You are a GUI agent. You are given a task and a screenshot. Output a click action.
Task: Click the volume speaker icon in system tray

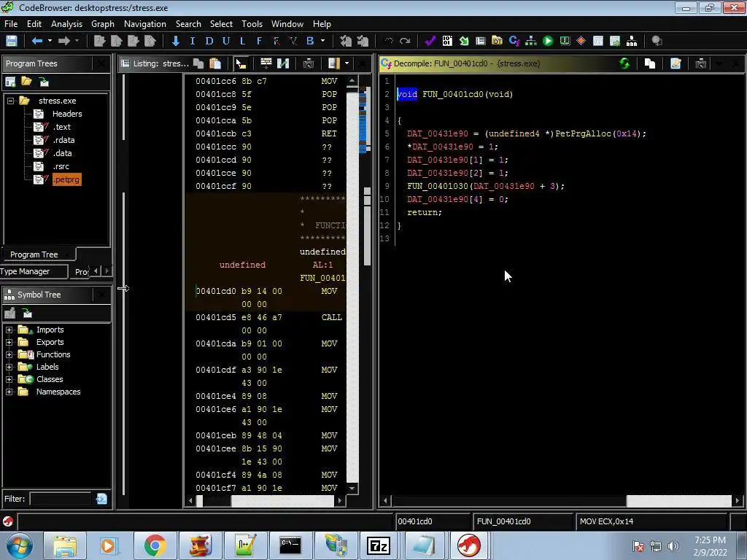tap(673, 546)
